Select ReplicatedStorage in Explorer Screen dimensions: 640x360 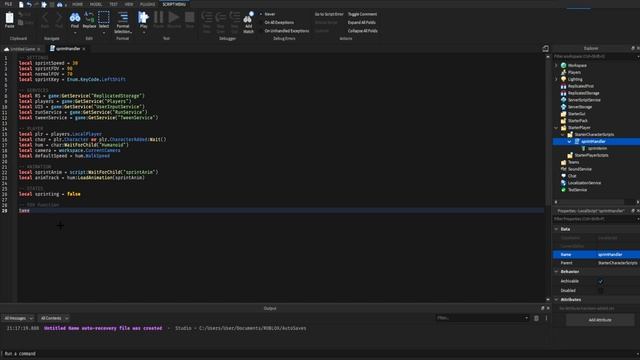tap(584, 93)
